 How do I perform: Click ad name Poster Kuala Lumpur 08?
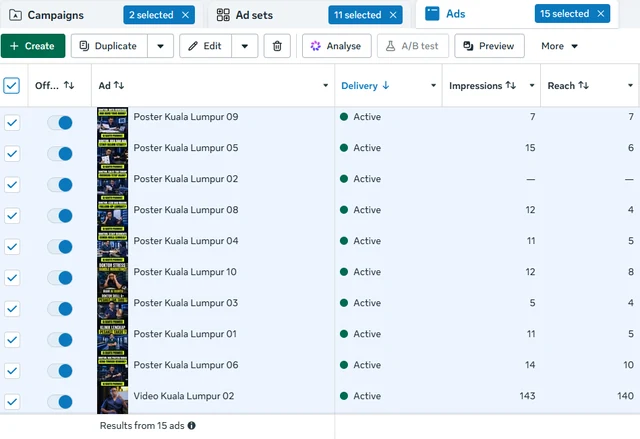186,210
